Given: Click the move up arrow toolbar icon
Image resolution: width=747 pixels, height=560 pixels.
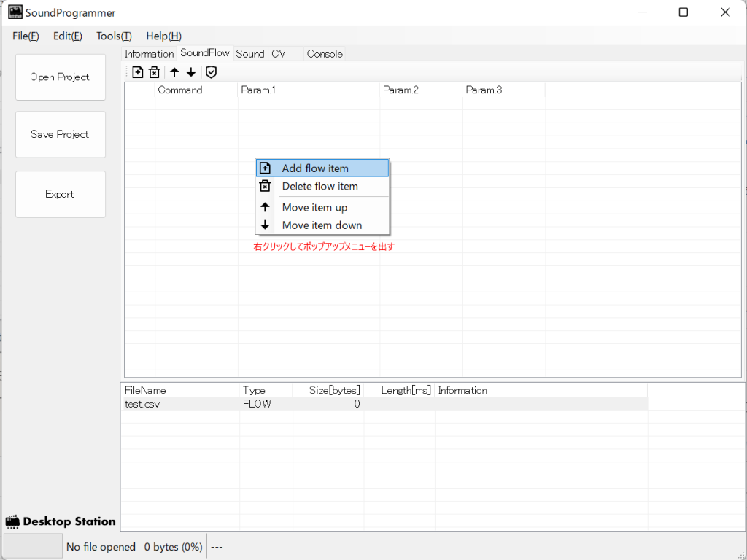Looking at the screenshot, I should pyautogui.click(x=174, y=71).
